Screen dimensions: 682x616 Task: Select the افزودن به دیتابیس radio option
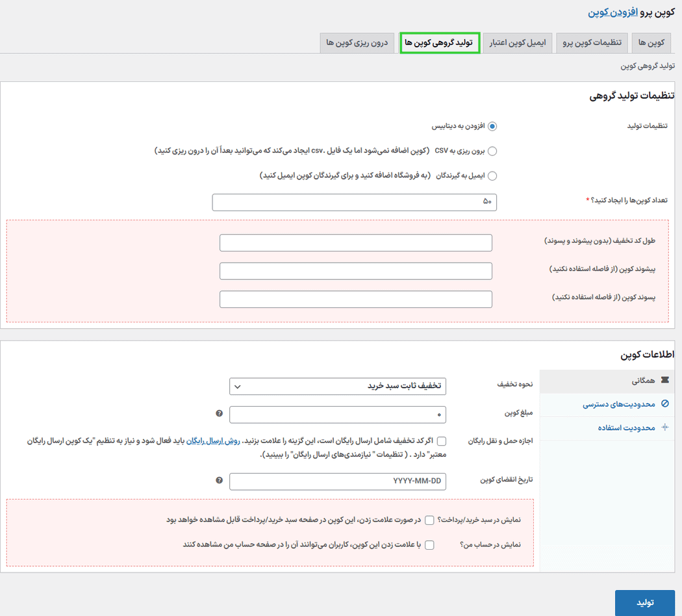point(492,127)
